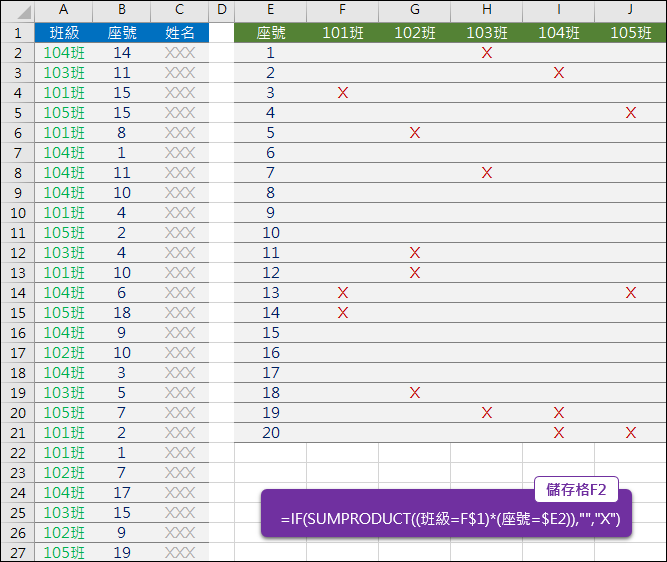Select column G header
The width and height of the screenshot is (667, 562).
(x=415, y=10)
